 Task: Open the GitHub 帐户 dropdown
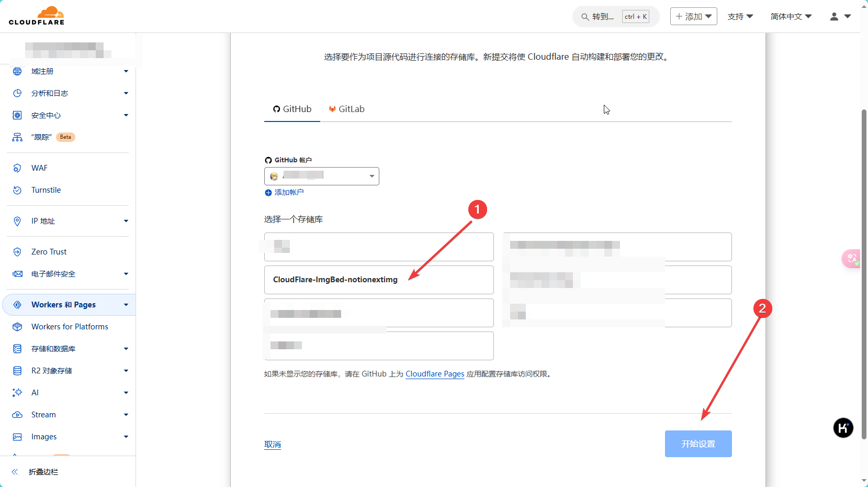[x=322, y=176]
